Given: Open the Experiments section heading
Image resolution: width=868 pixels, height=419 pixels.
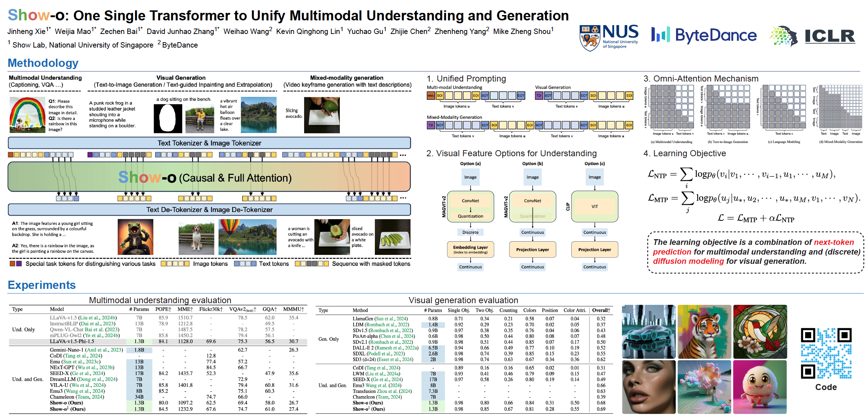Looking at the screenshot, I should [42, 285].
